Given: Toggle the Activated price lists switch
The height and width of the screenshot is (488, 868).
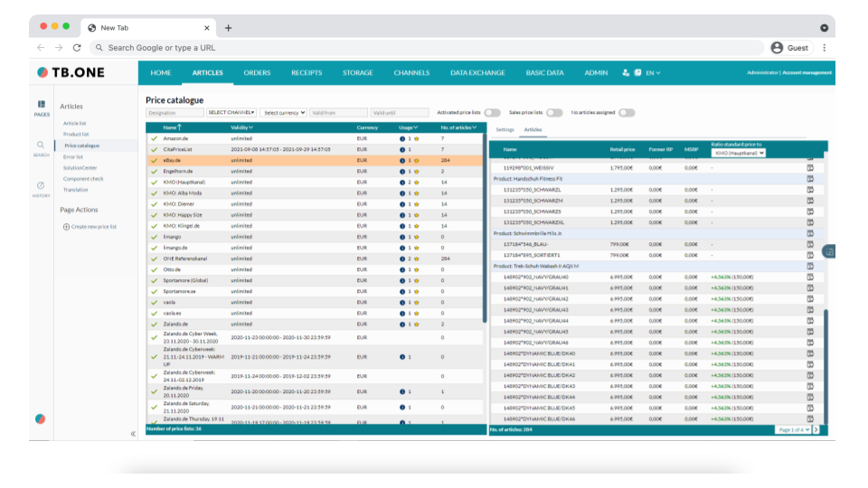Looking at the screenshot, I should (x=492, y=113).
